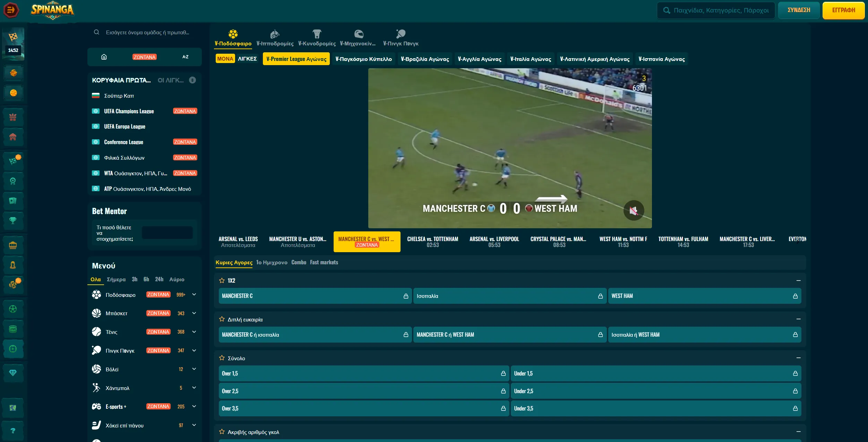Select the 24h time filter tab
Screen dimensions: 868x442
pos(159,279)
